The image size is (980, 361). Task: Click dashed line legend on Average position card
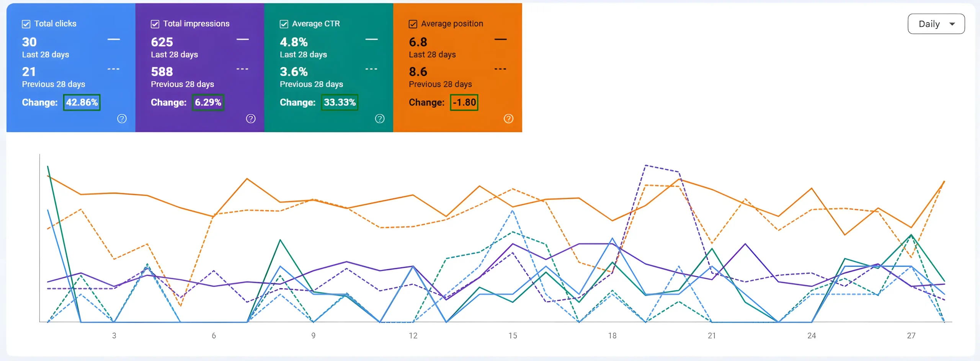click(x=501, y=69)
